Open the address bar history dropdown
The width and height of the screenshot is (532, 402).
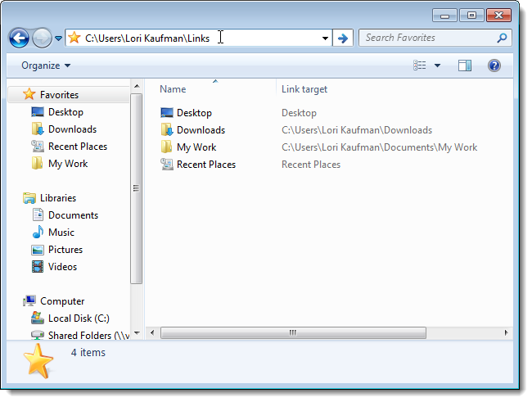coord(325,38)
